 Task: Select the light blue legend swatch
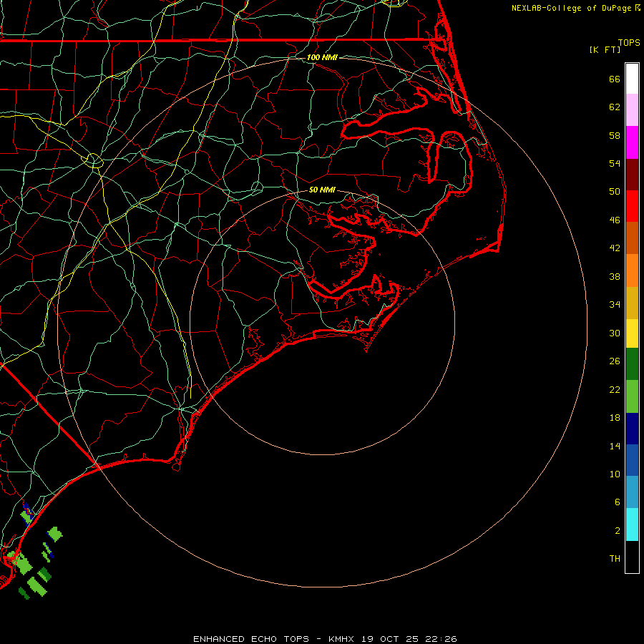[632, 492]
